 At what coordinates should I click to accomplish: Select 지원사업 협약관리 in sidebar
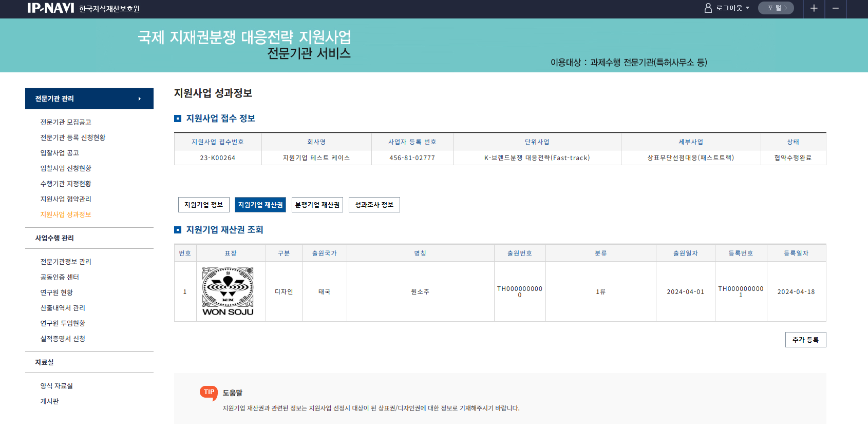pyautogui.click(x=66, y=199)
